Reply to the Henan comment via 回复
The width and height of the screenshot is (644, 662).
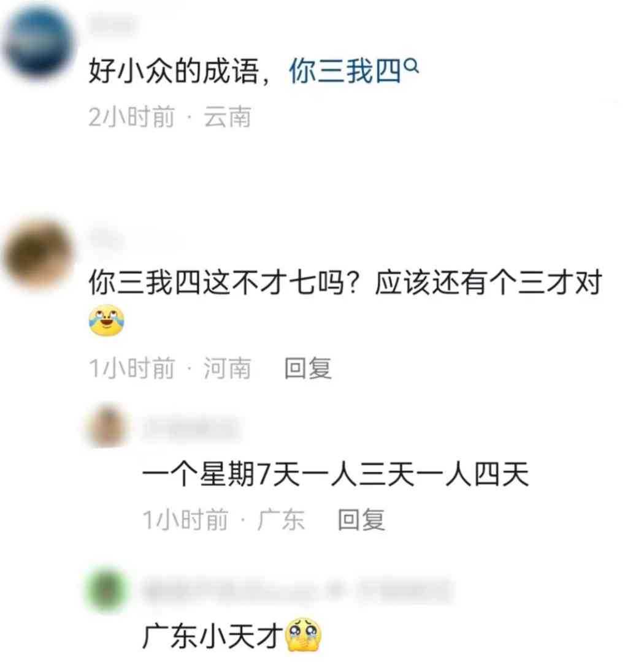click(308, 368)
